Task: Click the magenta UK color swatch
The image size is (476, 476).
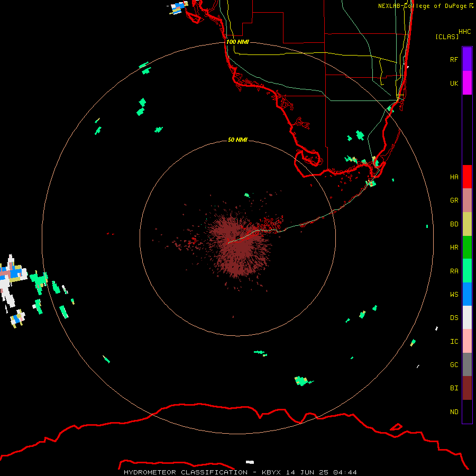Action: point(467,83)
